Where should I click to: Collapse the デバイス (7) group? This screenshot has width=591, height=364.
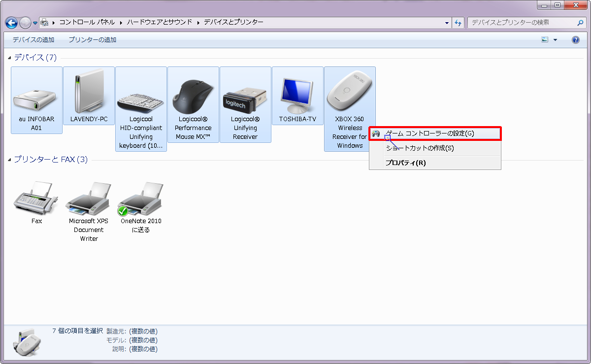[x=10, y=58]
